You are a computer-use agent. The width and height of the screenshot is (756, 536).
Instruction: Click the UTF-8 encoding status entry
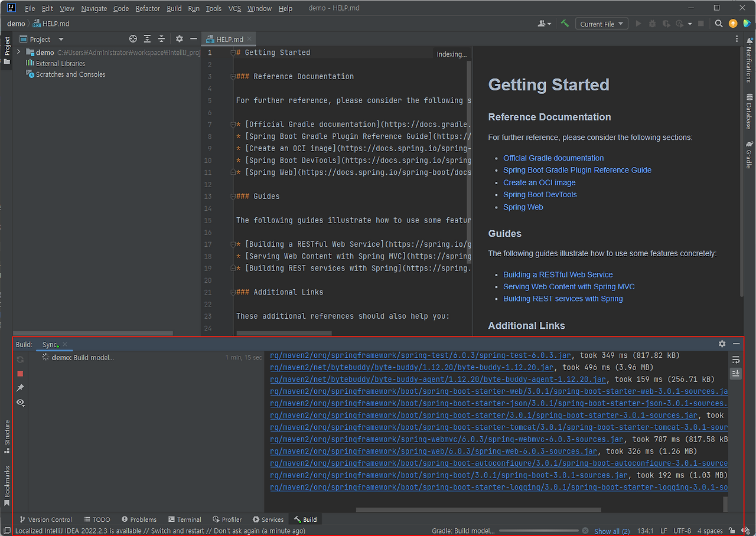[682, 531]
